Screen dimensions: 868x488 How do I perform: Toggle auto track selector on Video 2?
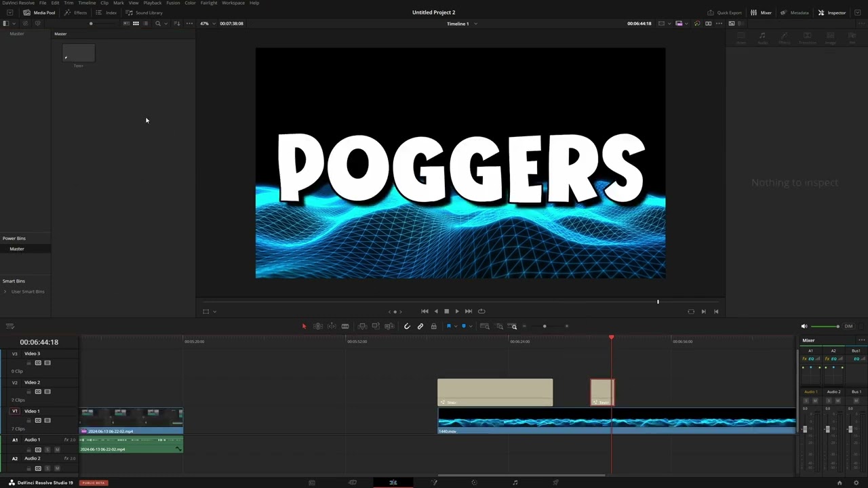(x=38, y=392)
